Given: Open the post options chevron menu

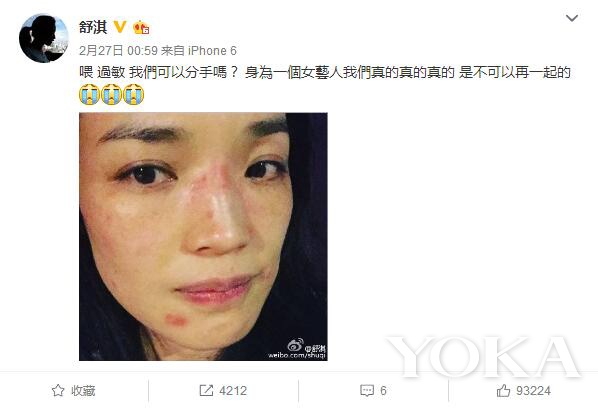Looking at the screenshot, I should 571,18.
